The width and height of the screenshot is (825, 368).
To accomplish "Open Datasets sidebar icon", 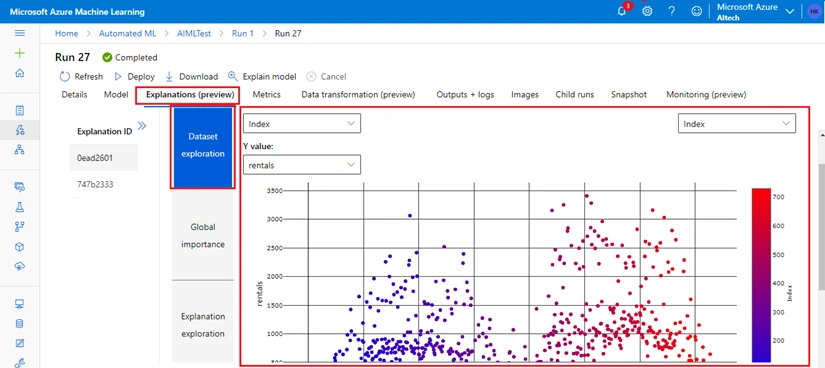I will 20,186.
